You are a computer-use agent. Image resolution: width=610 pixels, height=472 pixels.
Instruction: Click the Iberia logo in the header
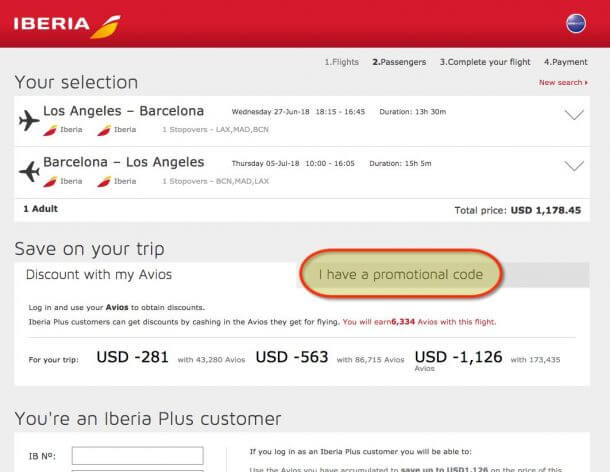(x=67, y=26)
